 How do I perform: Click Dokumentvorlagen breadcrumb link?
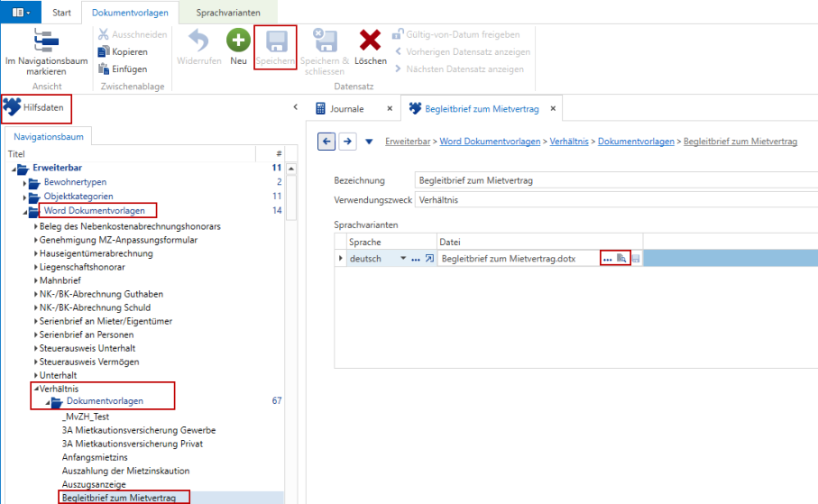pyautogui.click(x=636, y=142)
